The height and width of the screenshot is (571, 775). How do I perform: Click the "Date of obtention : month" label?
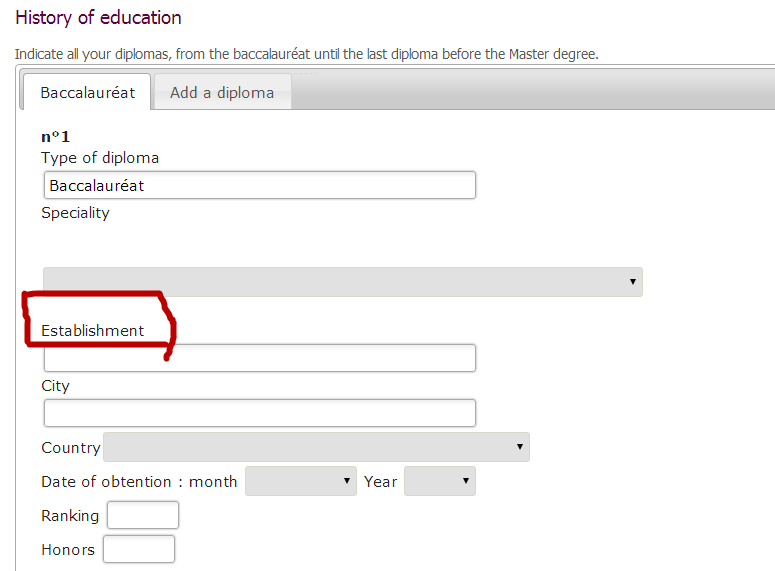[139, 482]
